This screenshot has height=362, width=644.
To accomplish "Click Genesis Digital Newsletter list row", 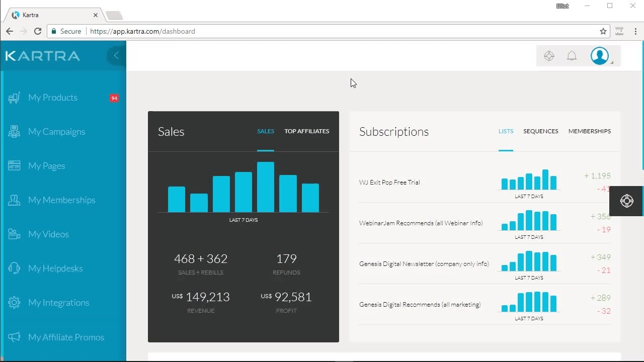I will click(424, 264).
